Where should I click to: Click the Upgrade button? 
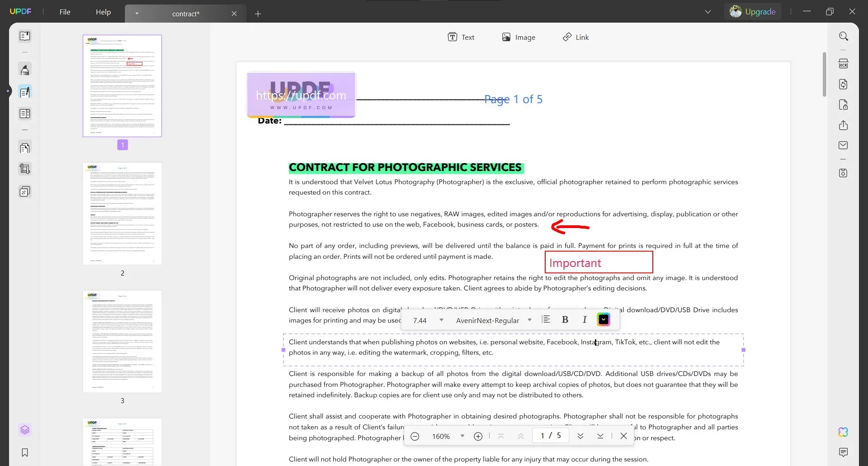coord(753,12)
